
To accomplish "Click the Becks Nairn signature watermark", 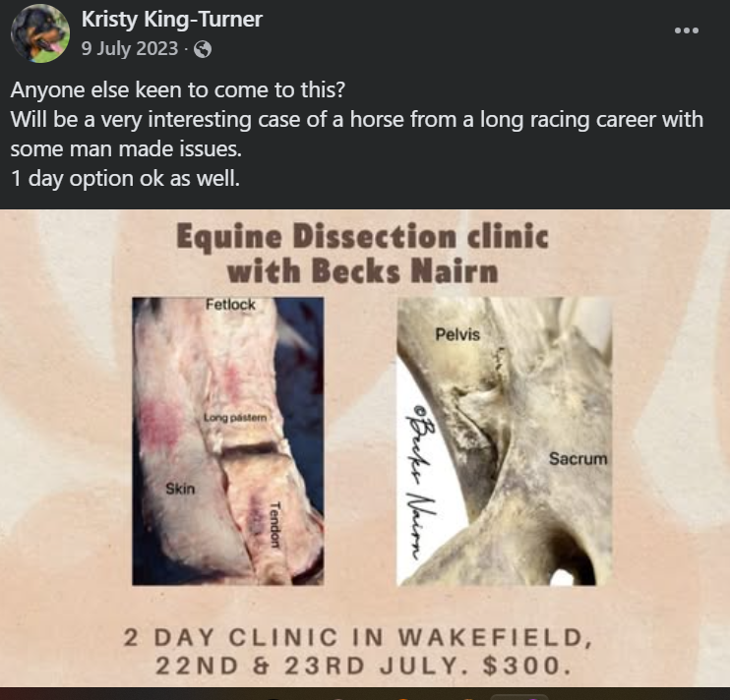I will pos(420,483).
